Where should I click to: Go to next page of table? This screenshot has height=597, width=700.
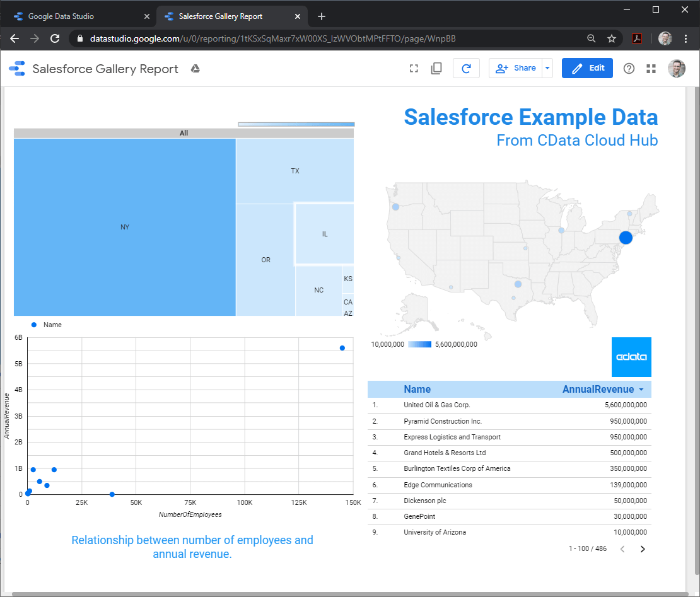click(643, 549)
